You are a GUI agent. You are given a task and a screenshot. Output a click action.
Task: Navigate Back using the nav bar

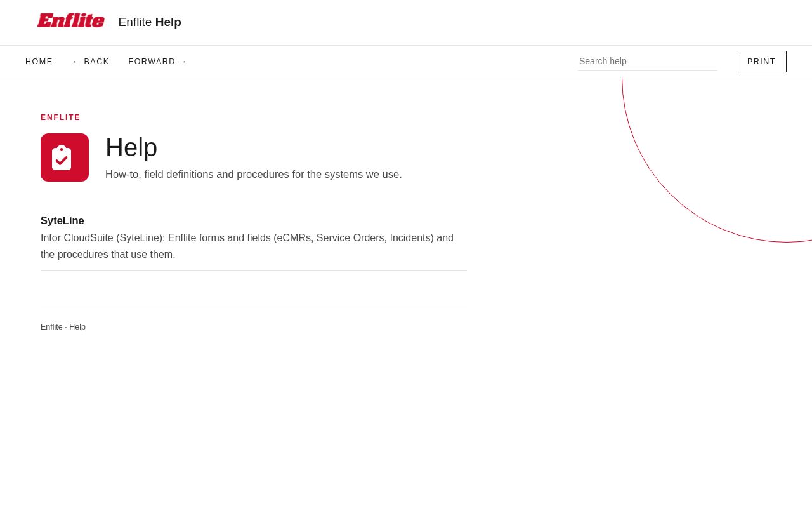pyautogui.click(x=91, y=62)
